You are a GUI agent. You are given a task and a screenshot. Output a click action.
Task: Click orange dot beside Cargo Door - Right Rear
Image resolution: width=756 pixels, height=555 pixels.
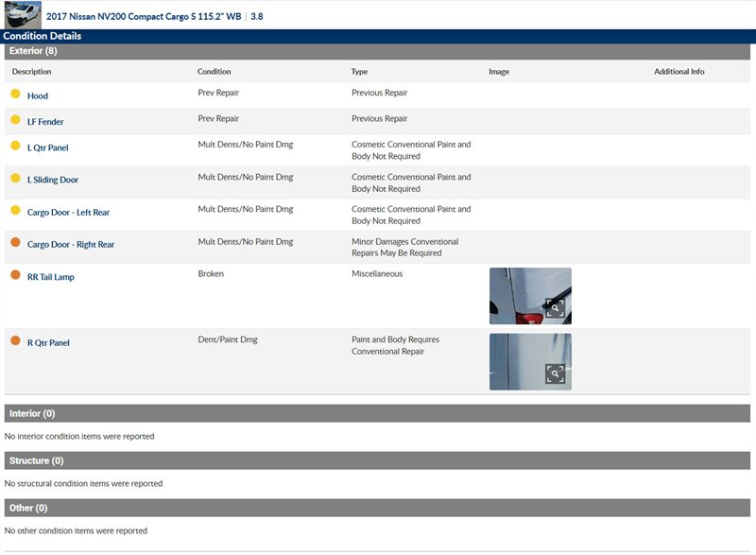coord(15,243)
